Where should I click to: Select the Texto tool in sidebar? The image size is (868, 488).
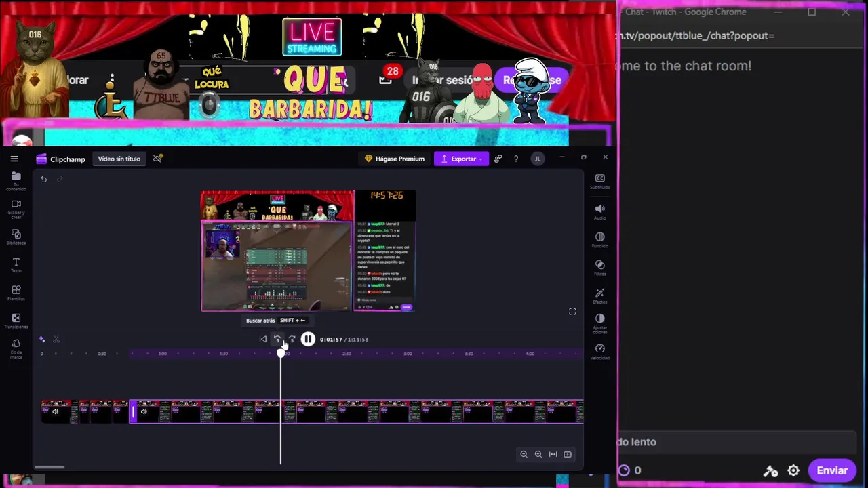click(x=16, y=265)
